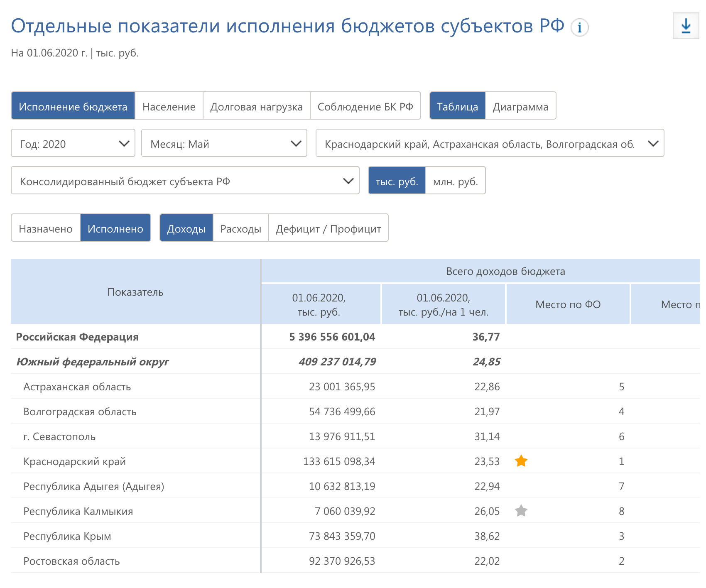Image resolution: width=706 pixels, height=588 pixels.
Task: Expand the regions selection dropdown
Action: tap(490, 143)
